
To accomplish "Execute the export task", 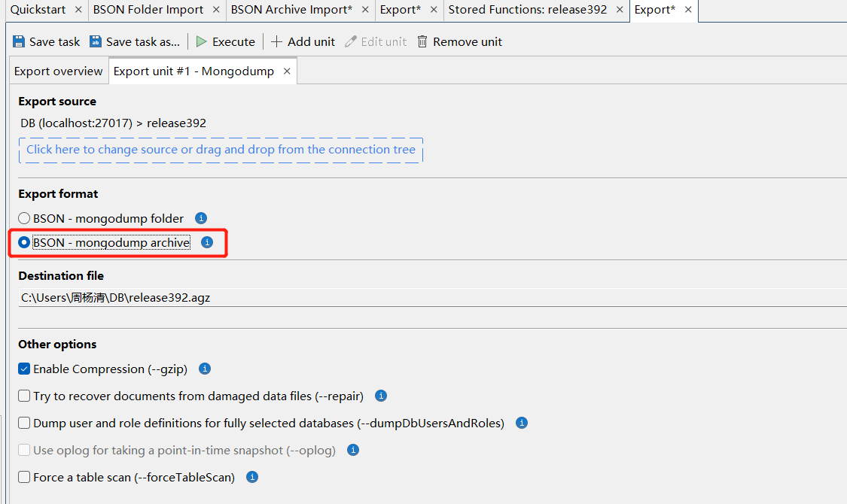I will coord(225,42).
